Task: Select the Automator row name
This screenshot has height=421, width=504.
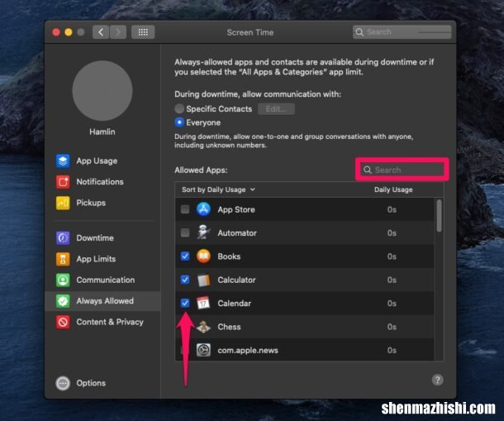Action: click(x=237, y=233)
